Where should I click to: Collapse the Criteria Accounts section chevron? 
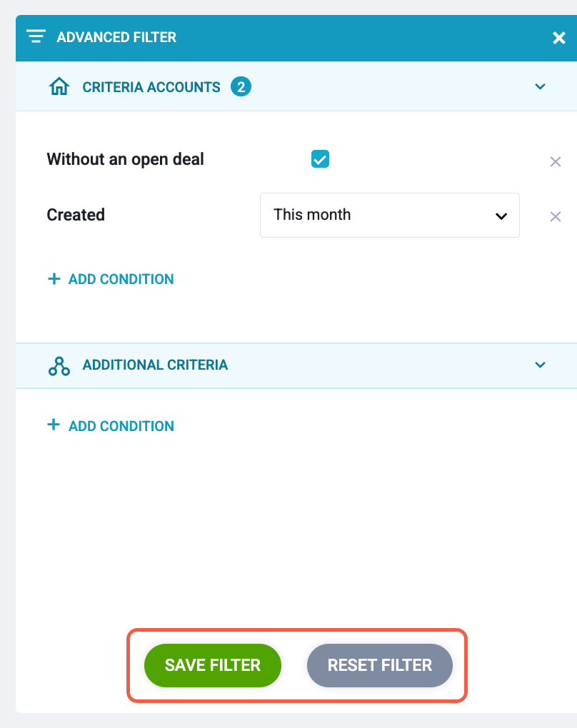click(540, 86)
